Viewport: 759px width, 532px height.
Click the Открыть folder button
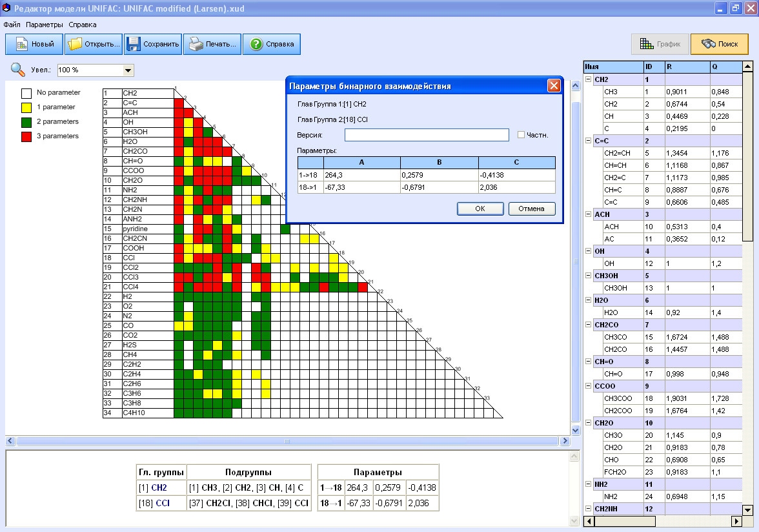tap(94, 44)
